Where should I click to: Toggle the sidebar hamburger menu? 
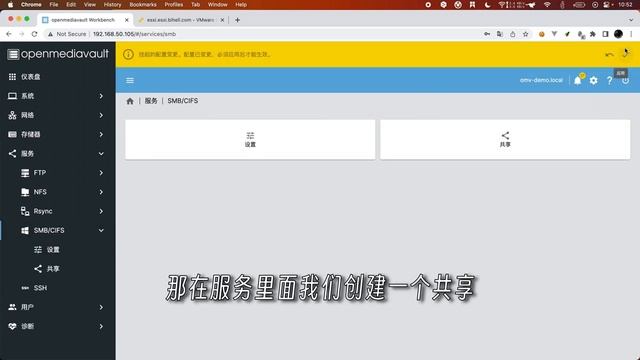tap(130, 80)
